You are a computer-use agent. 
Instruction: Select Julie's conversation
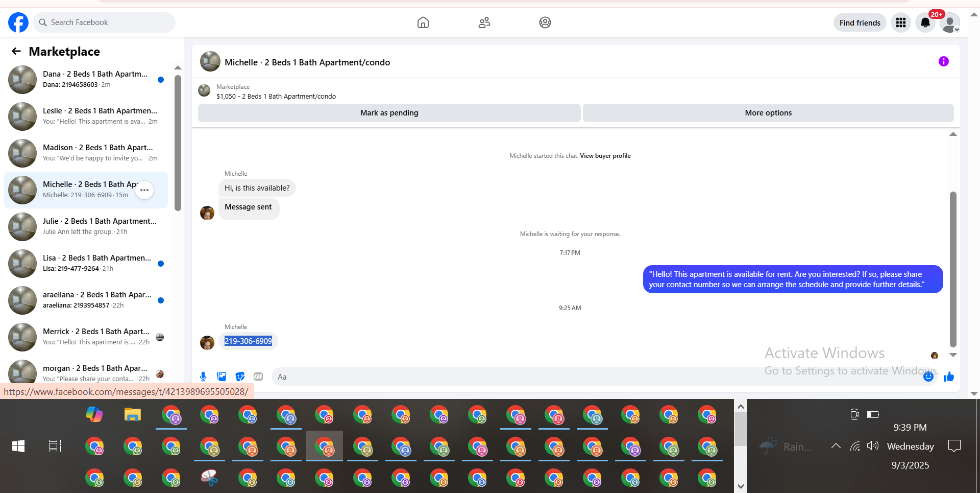tap(86, 227)
